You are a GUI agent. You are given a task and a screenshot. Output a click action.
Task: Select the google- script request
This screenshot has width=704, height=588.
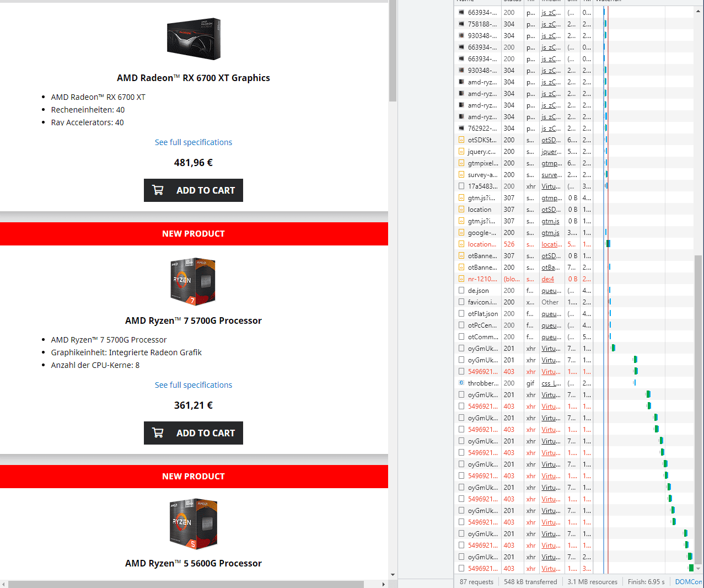tap(574, 233)
